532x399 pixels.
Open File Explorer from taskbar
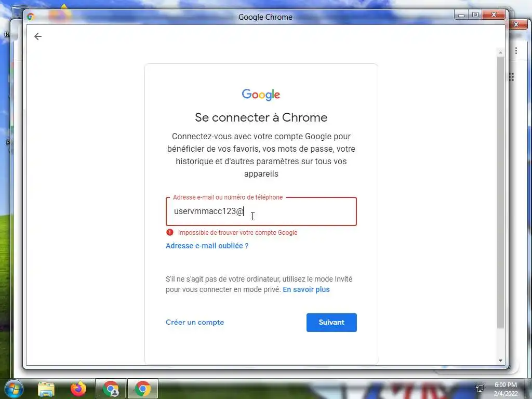click(x=46, y=389)
